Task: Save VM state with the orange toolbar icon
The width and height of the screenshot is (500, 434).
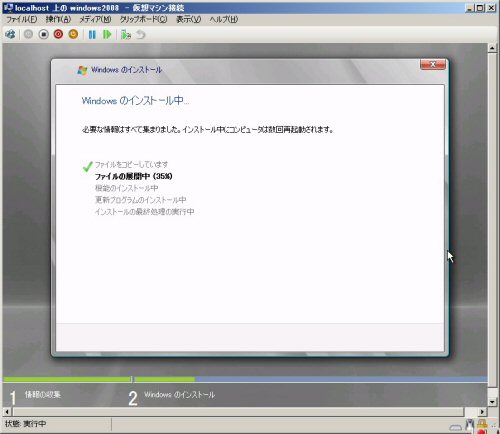Action: coord(73,34)
